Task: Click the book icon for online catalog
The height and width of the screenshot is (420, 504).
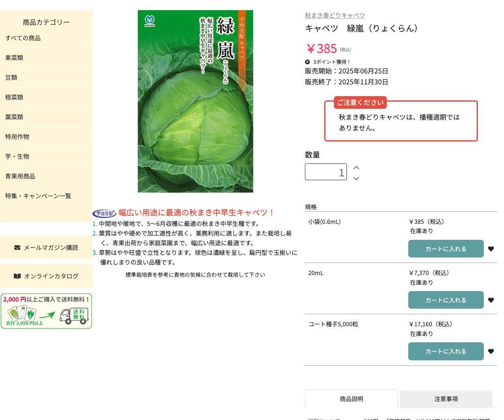Action: point(17,276)
